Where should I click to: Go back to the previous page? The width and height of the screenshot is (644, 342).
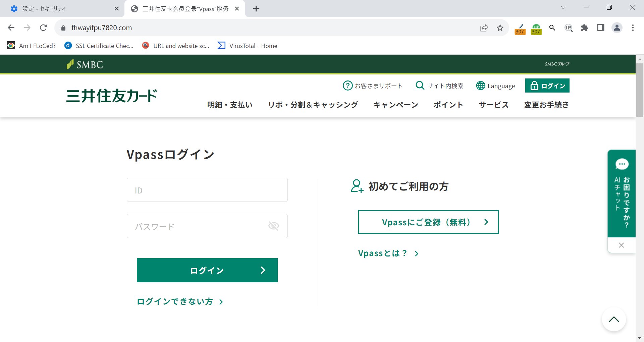[11, 28]
